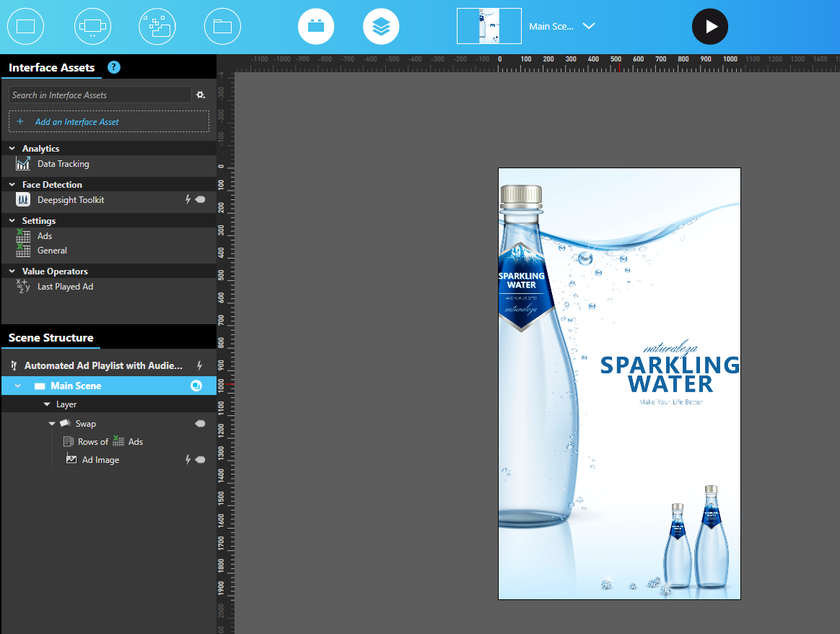Screen dimensions: 840x634
Task: Toggle the tag icon on Ad Image row
Action: [x=201, y=460]
